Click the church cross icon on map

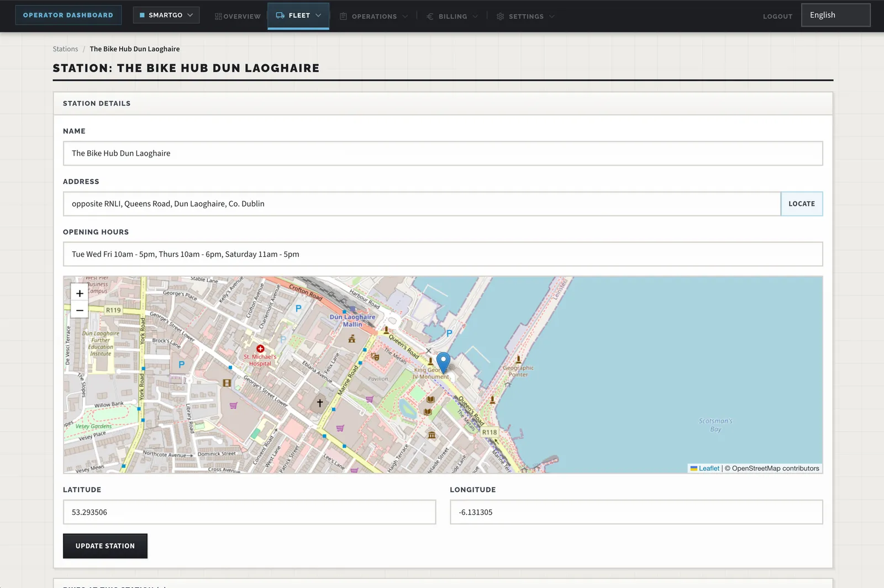(319, 403)
